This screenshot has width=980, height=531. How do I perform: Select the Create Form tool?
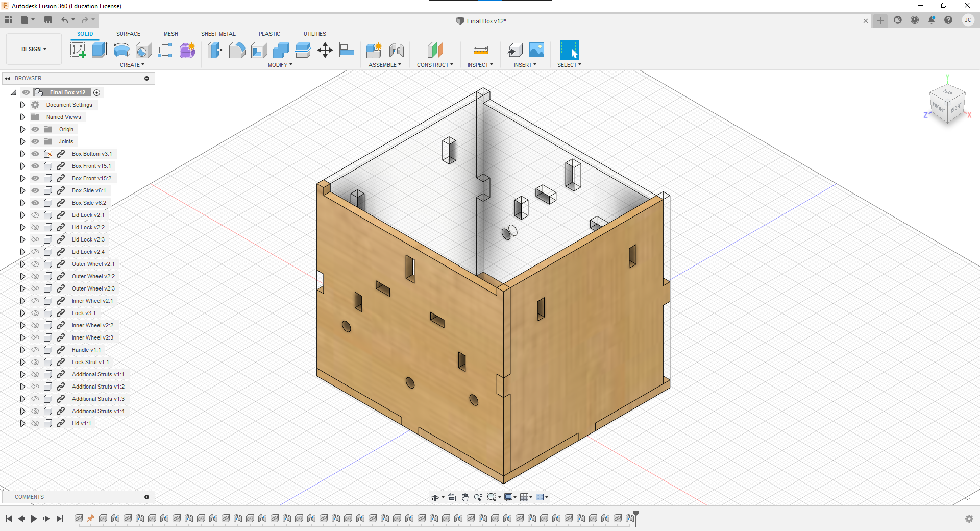click(x=187, y=50)
